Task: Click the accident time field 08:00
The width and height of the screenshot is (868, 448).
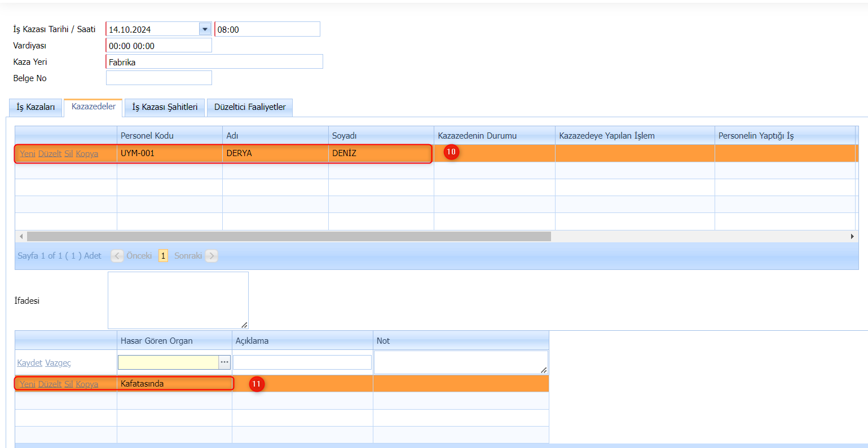Action: pyautogui.click(x=267, y=29)
